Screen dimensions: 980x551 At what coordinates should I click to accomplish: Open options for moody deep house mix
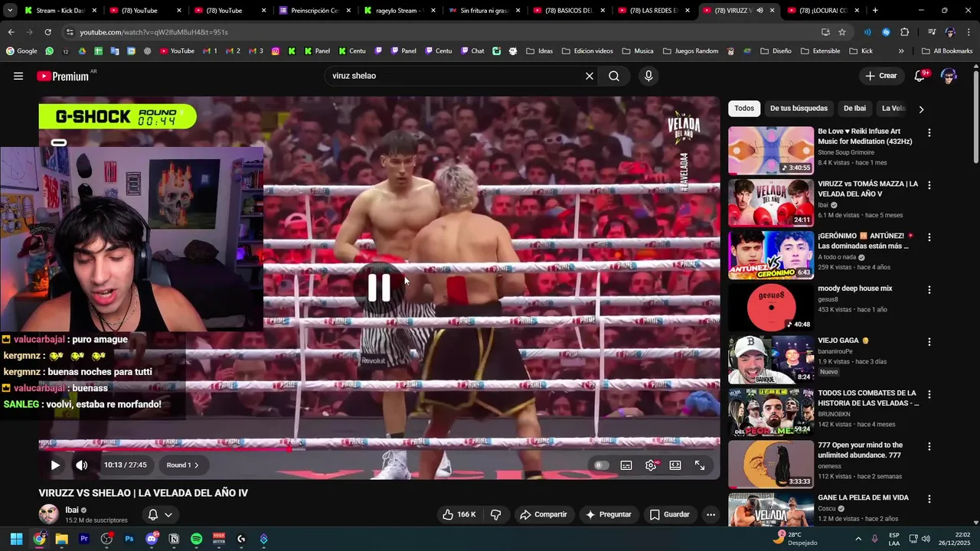point(929,290)
